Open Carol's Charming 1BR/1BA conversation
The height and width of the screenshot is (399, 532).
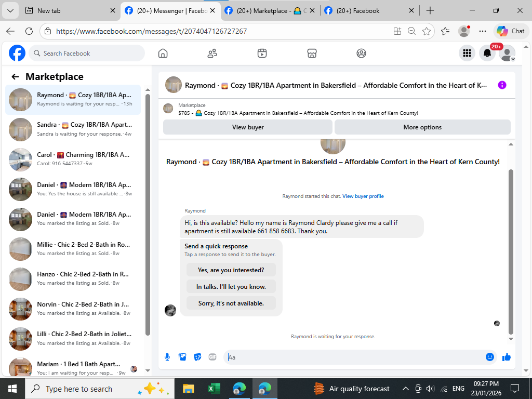coord(73,159)
